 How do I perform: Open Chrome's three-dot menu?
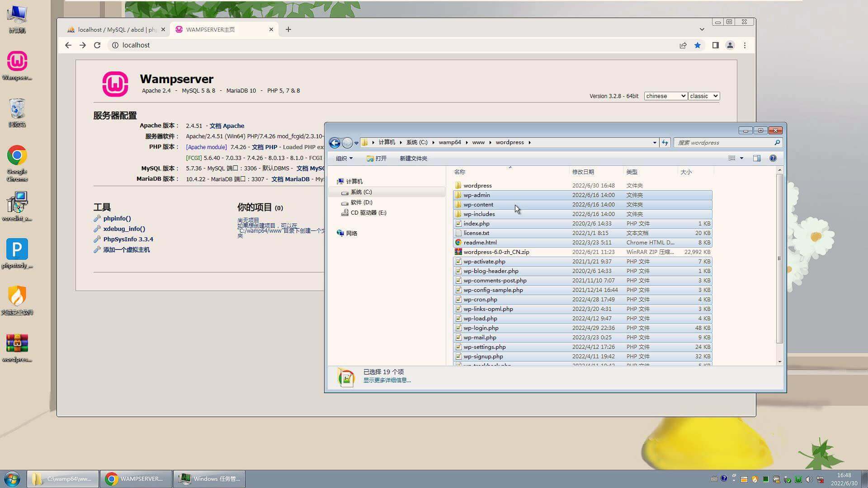coord(745,45)
